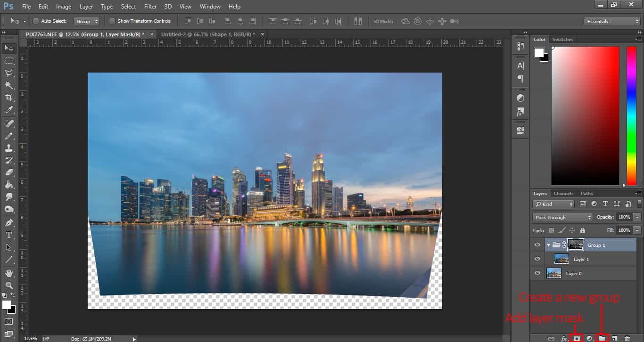The image size is (644, 342).
Task: Select the Horizontal Type tool
Action: point(9,235)
